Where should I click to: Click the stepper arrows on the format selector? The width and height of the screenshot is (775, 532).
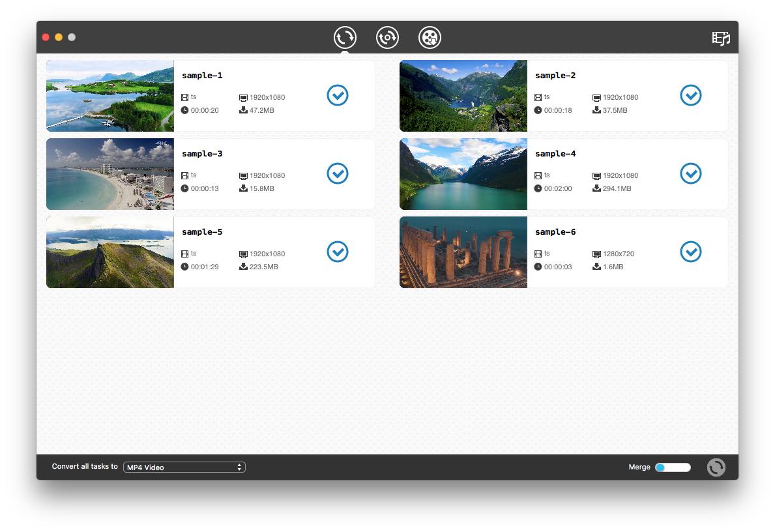pos(241,467)
